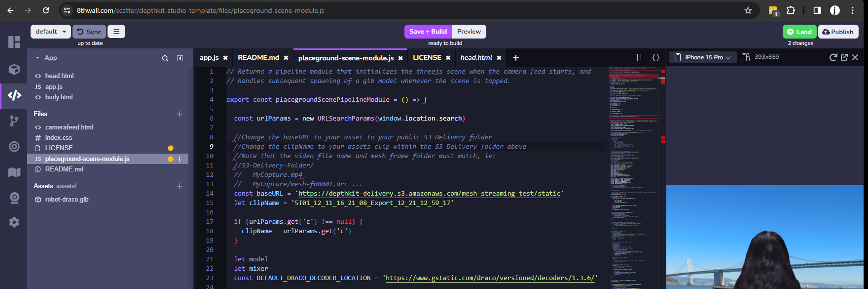The width and height of the screenshot is (868, 289).
Task: Click the code minimap overview
Action: (x=633, y=178)
